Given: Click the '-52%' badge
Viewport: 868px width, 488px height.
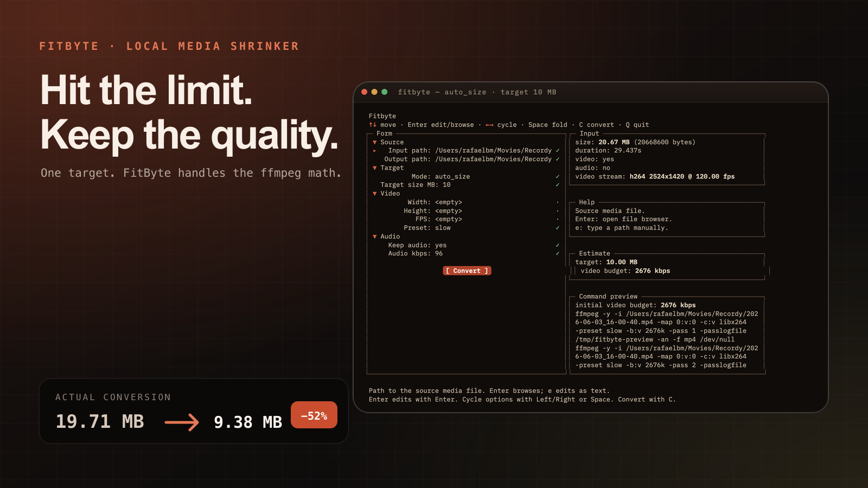Looking at the screenshot, I should pyautogui.click(x=314, y=415).
